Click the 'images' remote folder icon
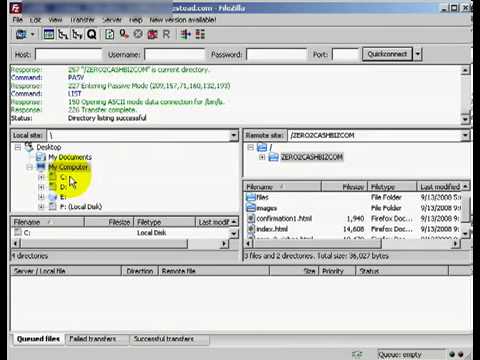 tap(250, 208)
